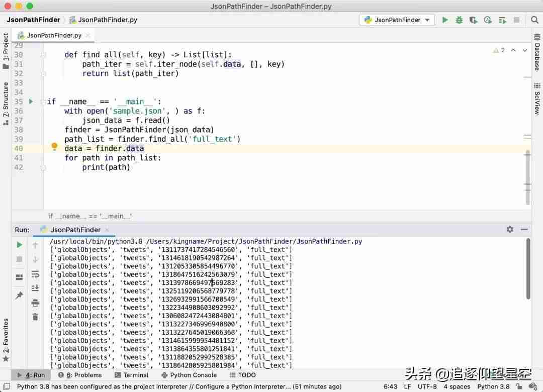The image size is (543, 392).
Task: Change line separator LF
Action: (x=408, y=386)
